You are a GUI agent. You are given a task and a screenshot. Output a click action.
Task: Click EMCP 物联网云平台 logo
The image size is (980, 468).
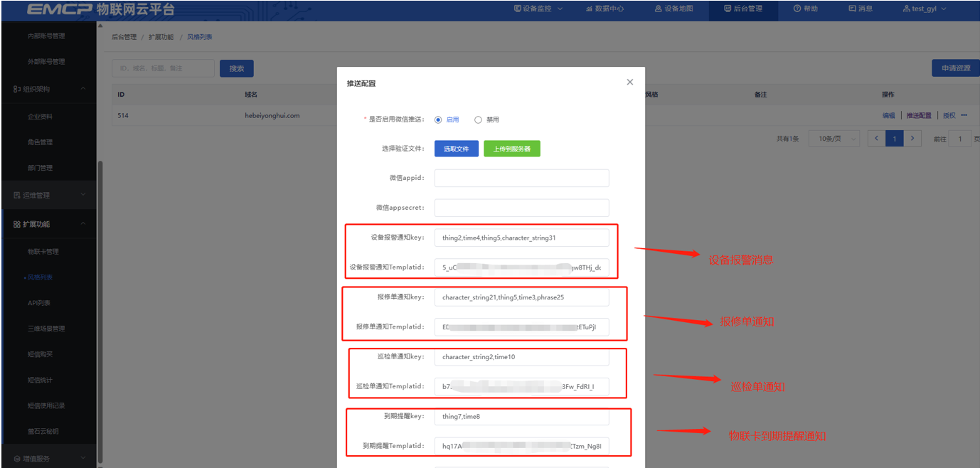[100, 9]
